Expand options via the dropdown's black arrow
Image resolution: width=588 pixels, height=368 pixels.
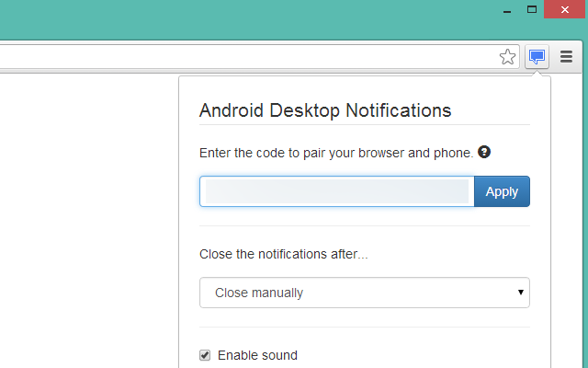[x=521, y=293]
